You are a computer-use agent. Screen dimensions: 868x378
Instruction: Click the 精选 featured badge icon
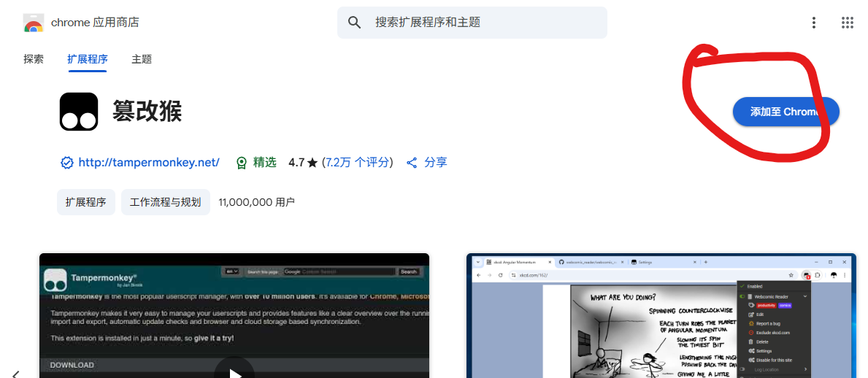[242, 163]
